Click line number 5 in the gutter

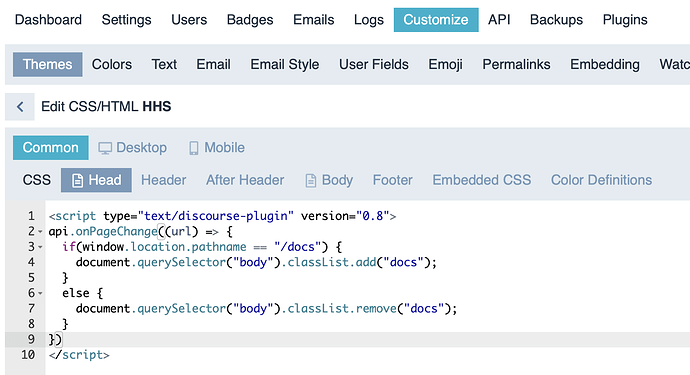click(x=31, y=278)
